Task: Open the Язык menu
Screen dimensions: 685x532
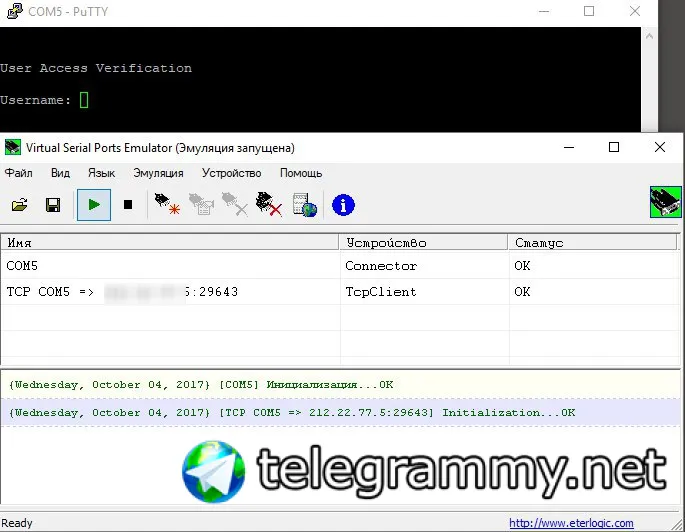Action: coord(101,173)
